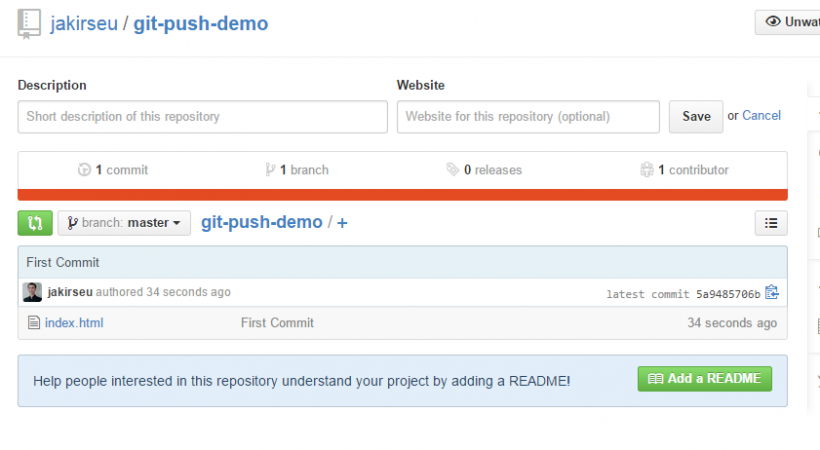View the 1 contributor tab
Image resolution: width=820 pixels, height=450 pixels.
684,170
